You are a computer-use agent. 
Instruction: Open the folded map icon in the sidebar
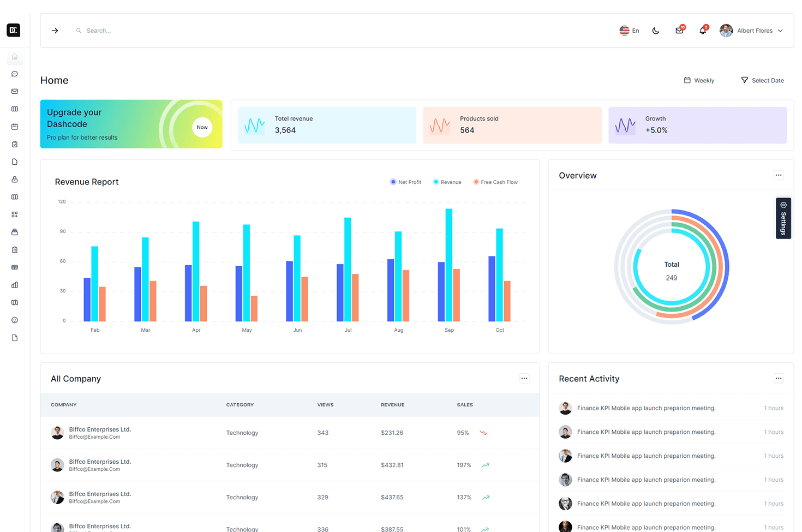(15, 302)
